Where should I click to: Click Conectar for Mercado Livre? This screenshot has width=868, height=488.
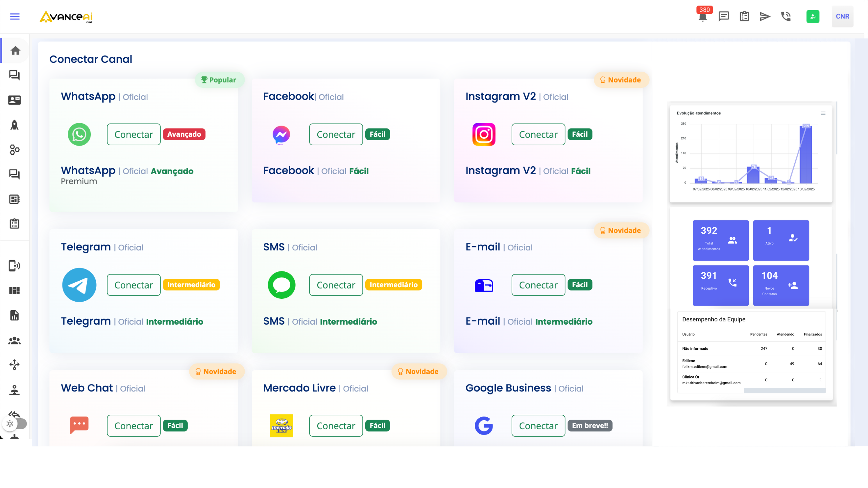coord(336,426)
